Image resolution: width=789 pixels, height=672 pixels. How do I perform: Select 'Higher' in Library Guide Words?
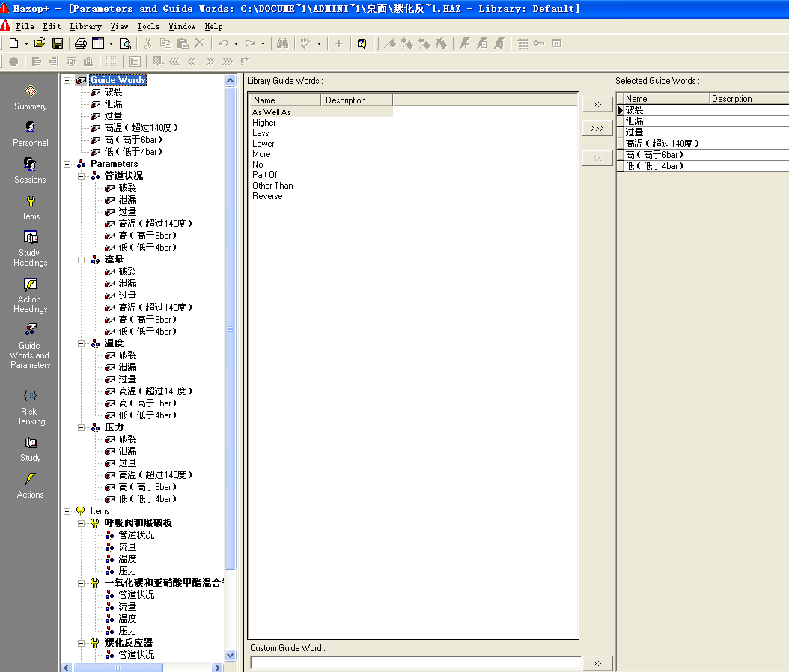[x=264, y=123]
